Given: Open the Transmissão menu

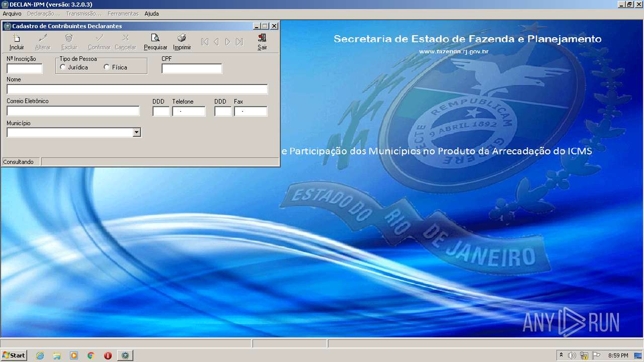Looking at the screenshot, I should point(84,14).
